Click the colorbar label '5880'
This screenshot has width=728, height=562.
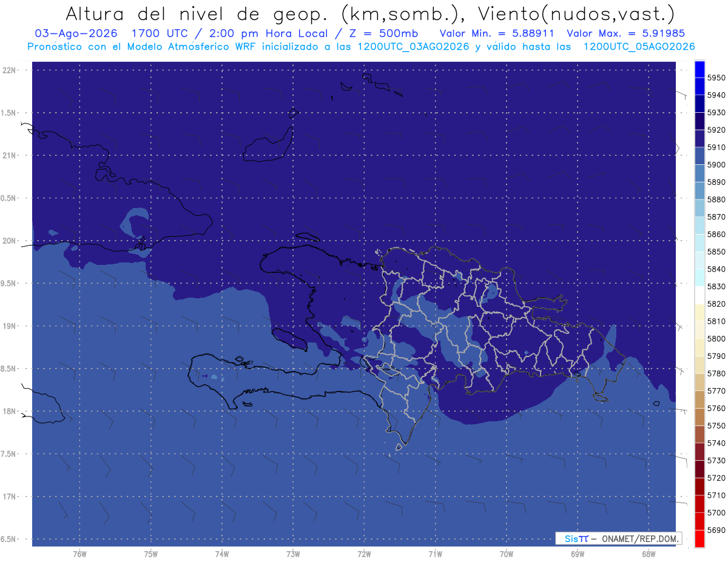pos(716,200)
